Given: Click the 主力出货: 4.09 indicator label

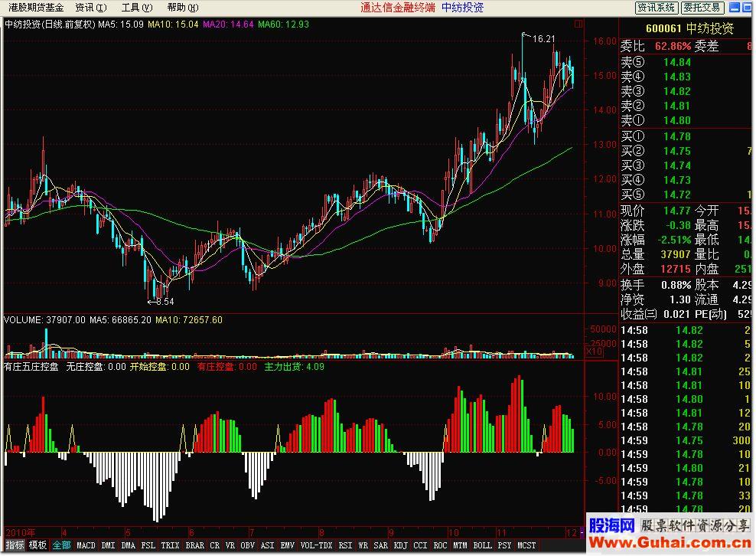Looking at the screenshot, I should [294, 367].
